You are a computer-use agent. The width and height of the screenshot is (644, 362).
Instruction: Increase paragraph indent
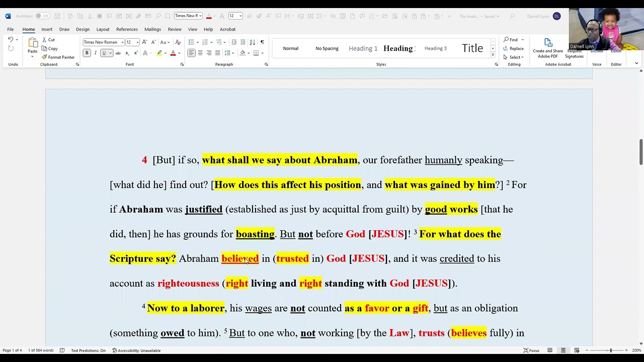(x=243, y=42)
